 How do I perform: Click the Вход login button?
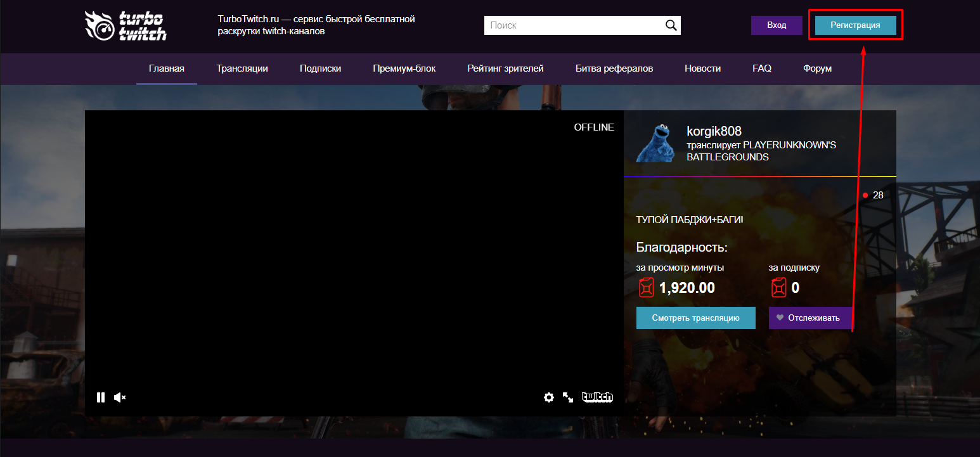(777, 25)
